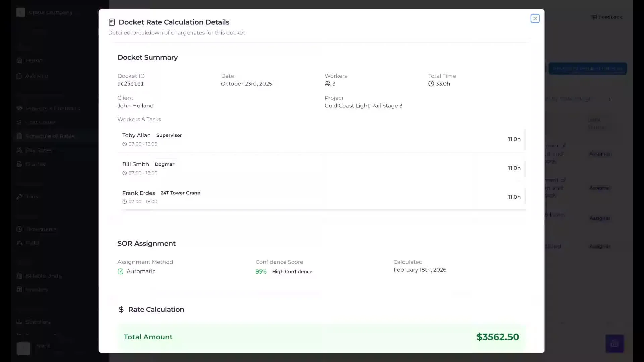
Task: Click the clock icon next to 33.0h
Action: click(431, 84)
